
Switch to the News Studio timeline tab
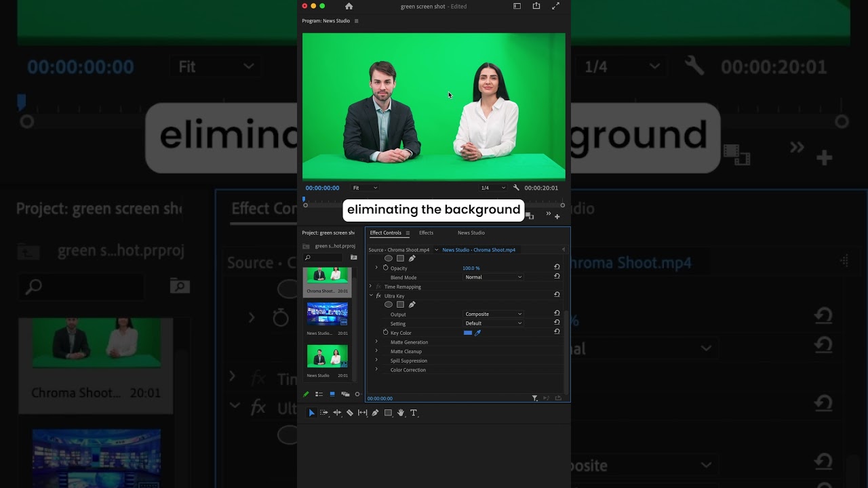click(x=471, y=232)
